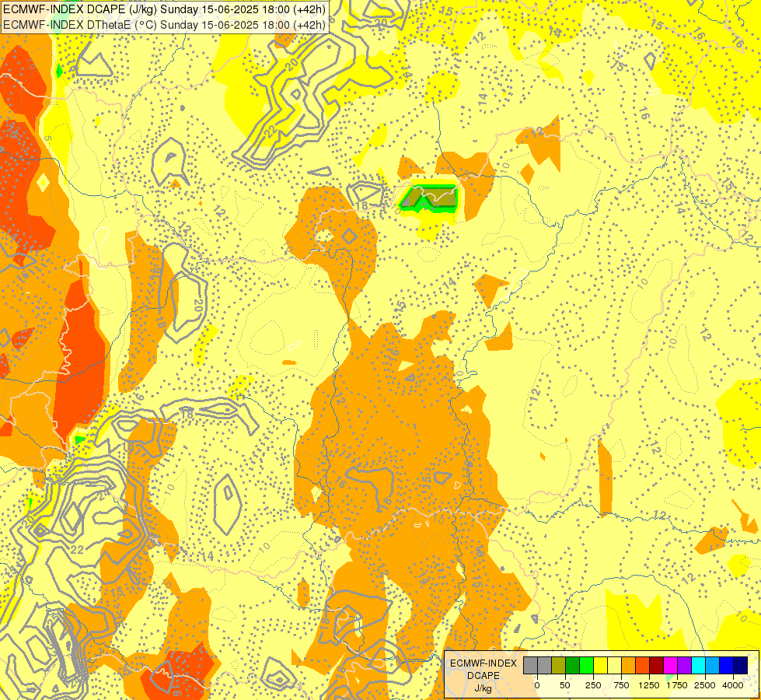Select the legend scale value "1250"

pos(649,685)
